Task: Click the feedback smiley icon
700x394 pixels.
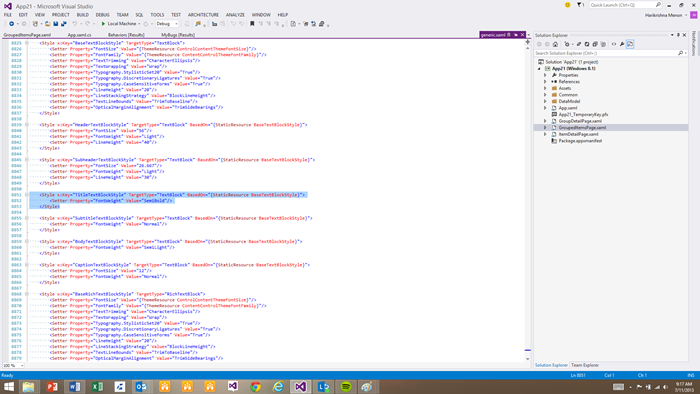Action: [x=567, y=5]
